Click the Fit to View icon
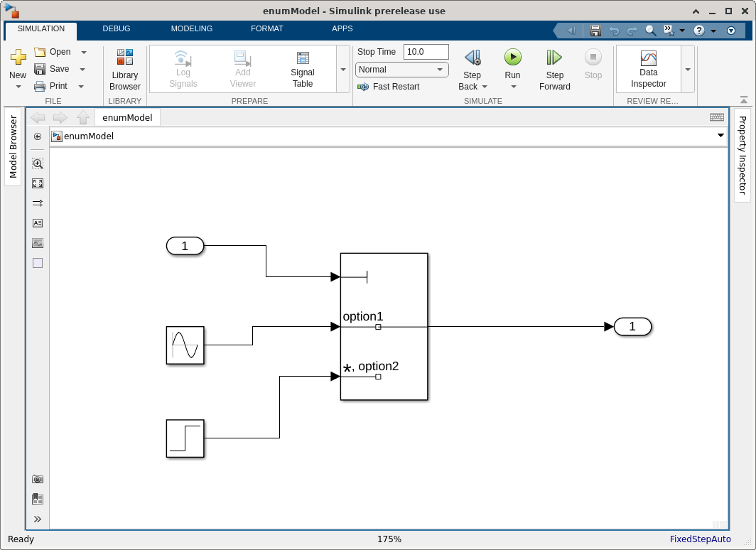The image size is (756, 550). point(38,183)
